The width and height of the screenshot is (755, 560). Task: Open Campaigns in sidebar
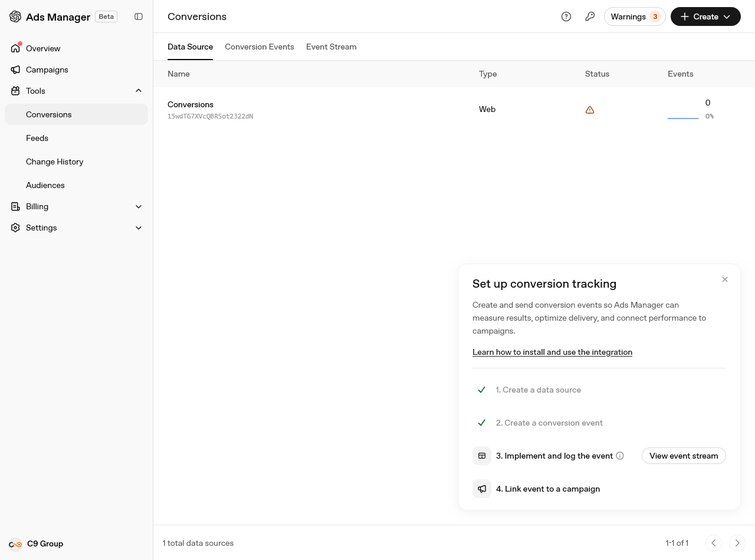click(x=77, y=70)
